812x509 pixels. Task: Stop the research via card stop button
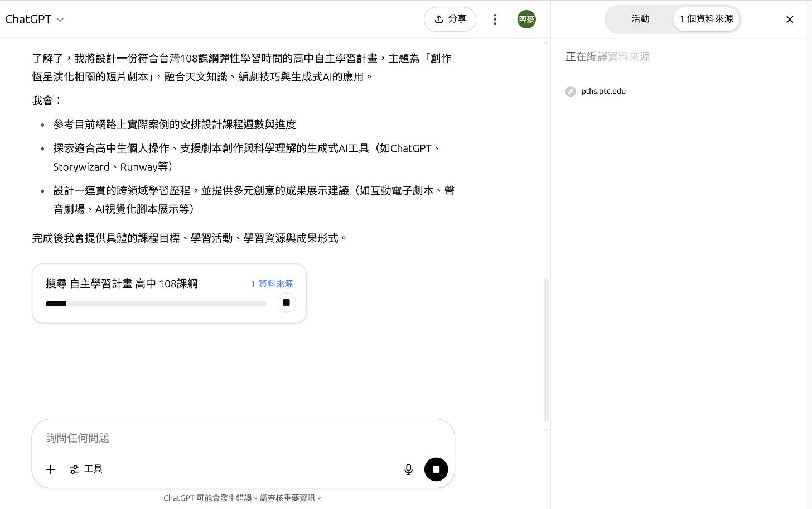(286, 302)
